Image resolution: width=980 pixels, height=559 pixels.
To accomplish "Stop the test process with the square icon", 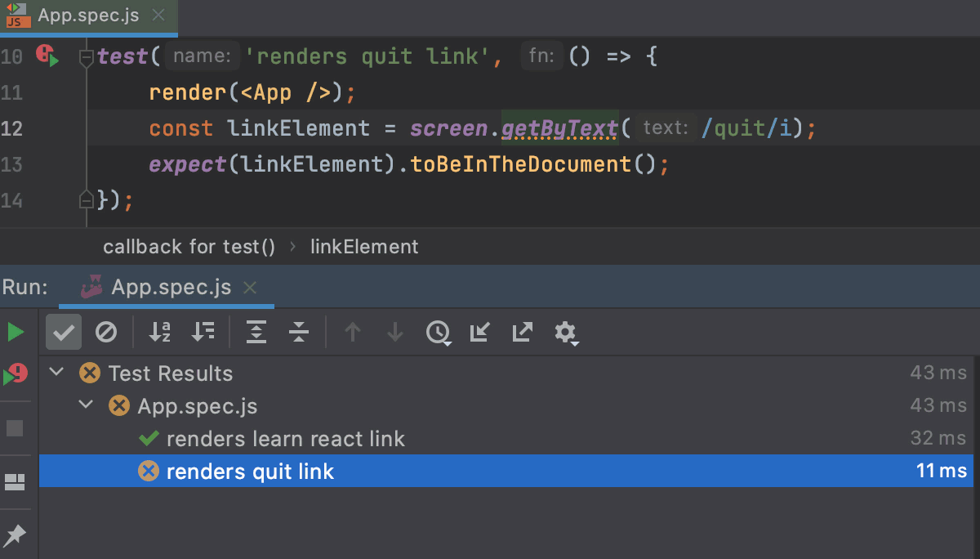I will pyautogui.click(x=16, y=428).
